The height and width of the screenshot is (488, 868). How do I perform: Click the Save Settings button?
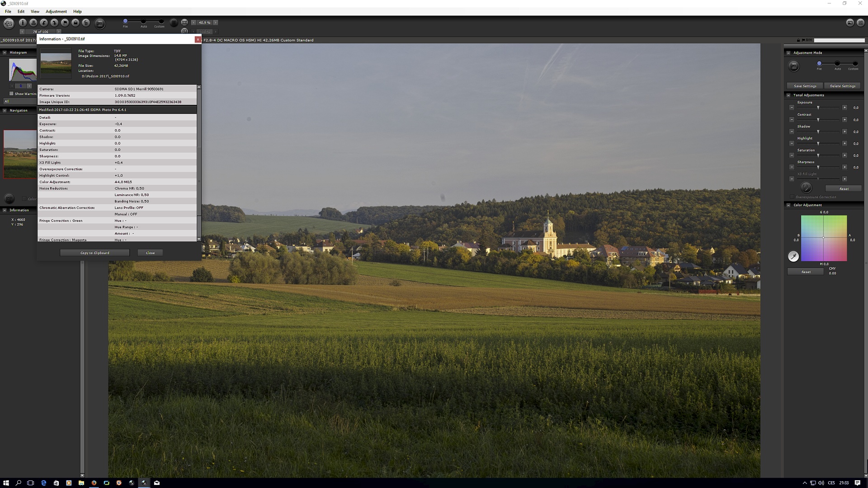(805, 86)
